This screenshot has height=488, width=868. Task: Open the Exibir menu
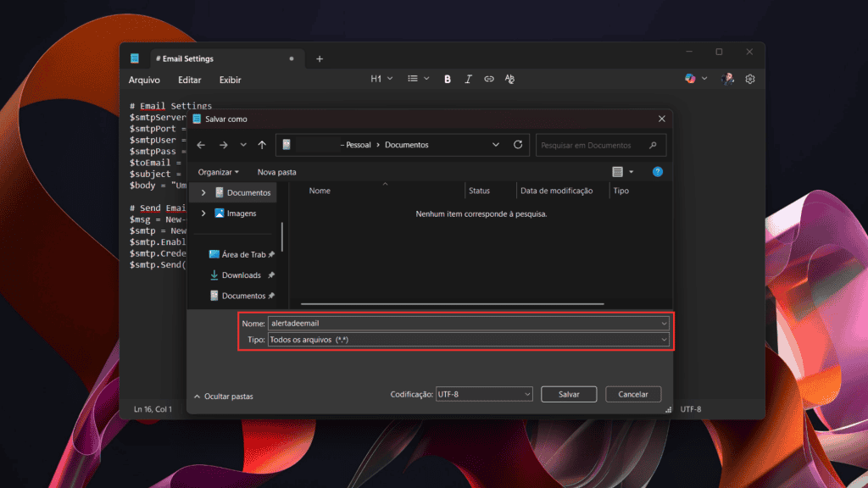[230, 80]
